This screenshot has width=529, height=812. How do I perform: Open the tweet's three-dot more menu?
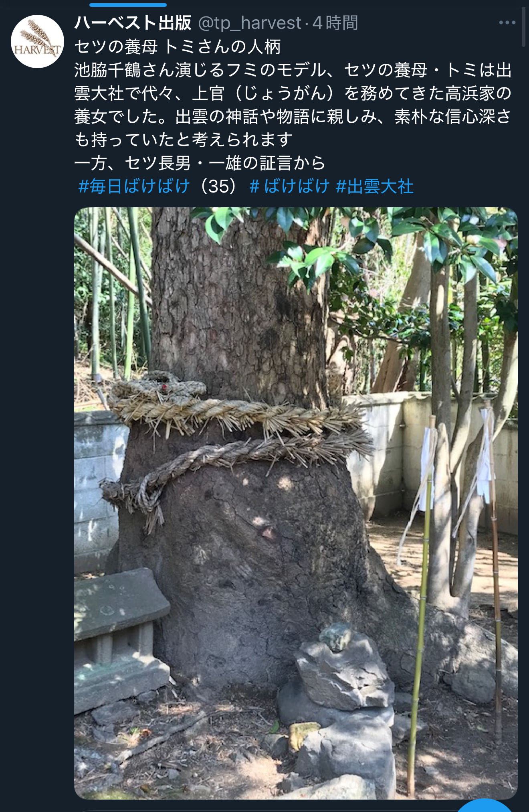pos(507,23)
